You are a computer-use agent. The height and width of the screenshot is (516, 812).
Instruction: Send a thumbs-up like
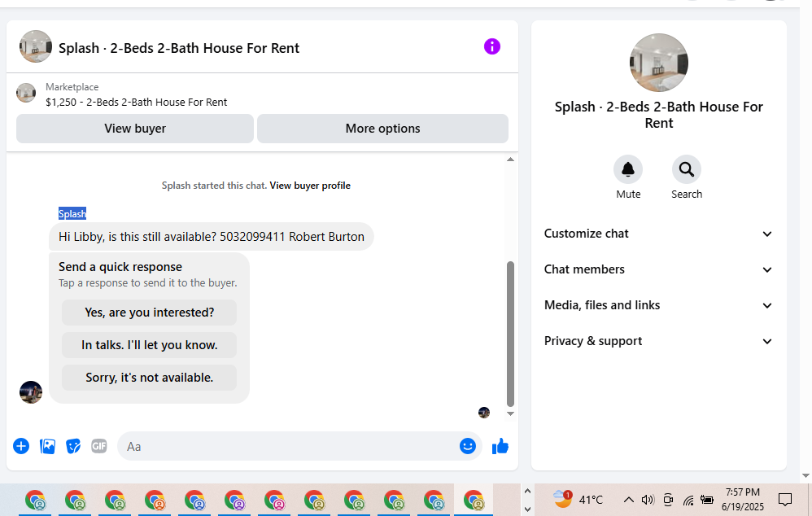[x=500, y=446]
